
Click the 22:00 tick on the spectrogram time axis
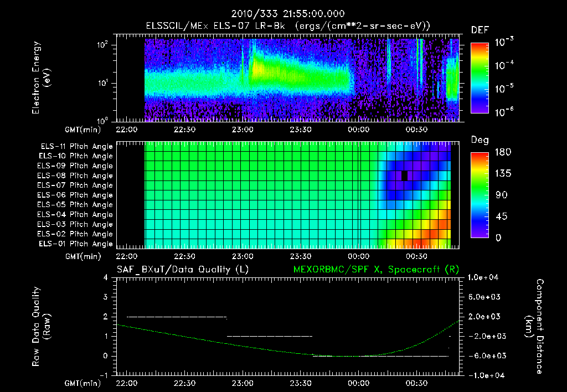pos(127,130)
